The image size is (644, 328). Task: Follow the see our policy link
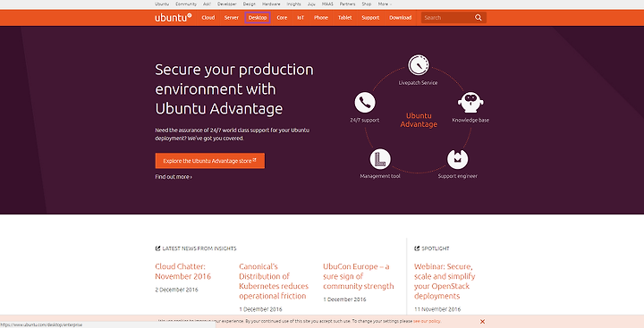(427, 321)
